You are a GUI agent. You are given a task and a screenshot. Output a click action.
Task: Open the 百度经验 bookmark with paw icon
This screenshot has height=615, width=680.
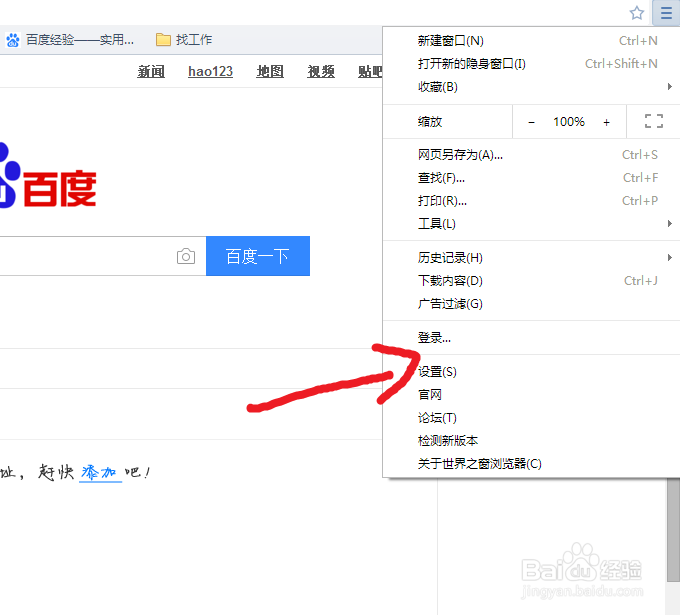[x=70, y=40]
